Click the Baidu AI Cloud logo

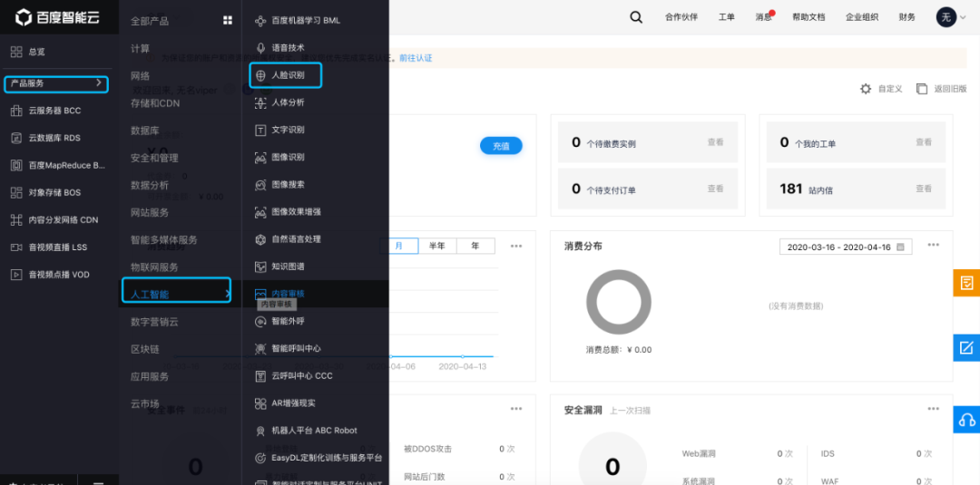click(57, 17)
